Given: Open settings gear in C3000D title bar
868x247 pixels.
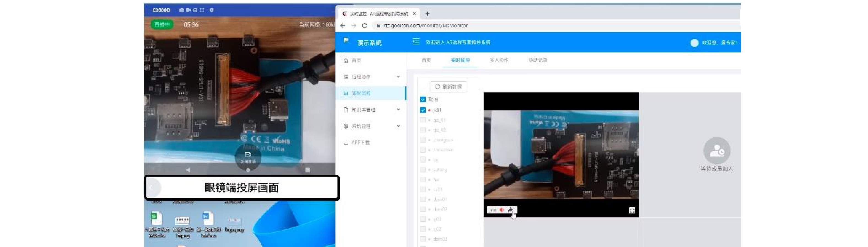Looking at the screenshot, I should pos(212,10).
